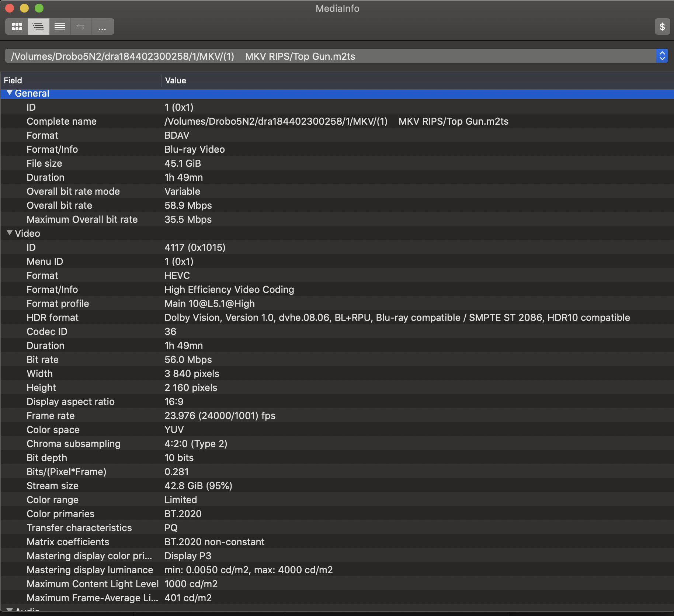
Task: Select the Overall bit rate mode field
Action: [x=73, y=191]
